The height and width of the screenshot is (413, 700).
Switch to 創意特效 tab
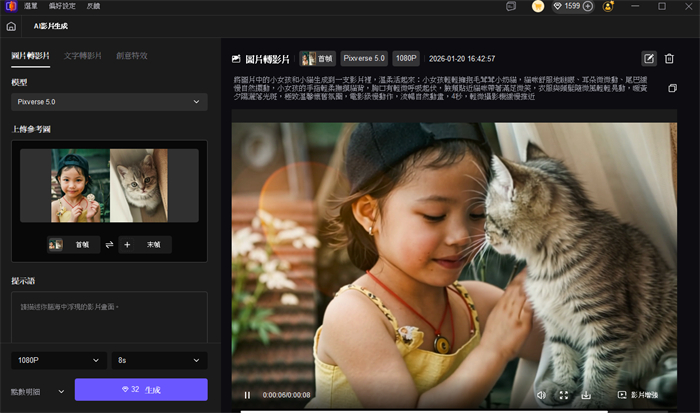click(132, 56)
